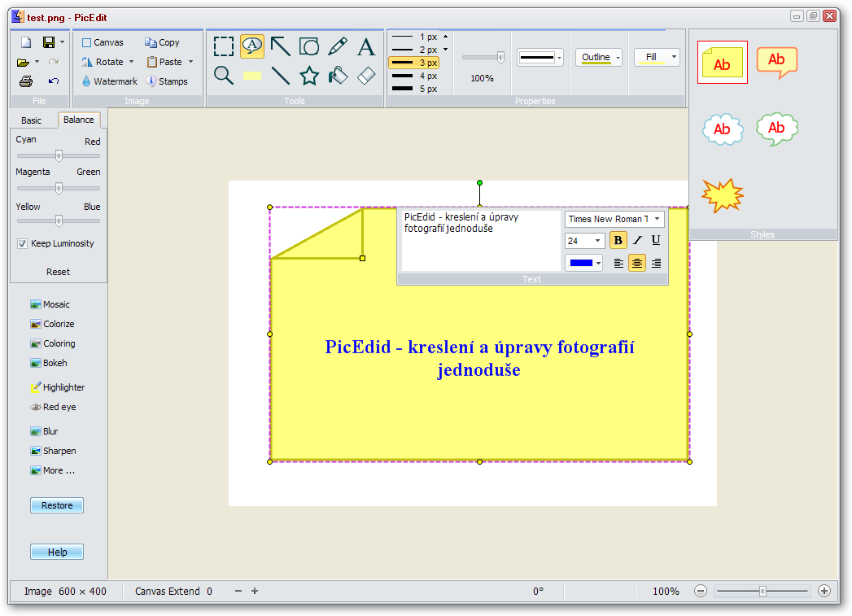This screenshot has height=616, width=852.
Task: Open the Colorize effect
Action: pos(52,325)
